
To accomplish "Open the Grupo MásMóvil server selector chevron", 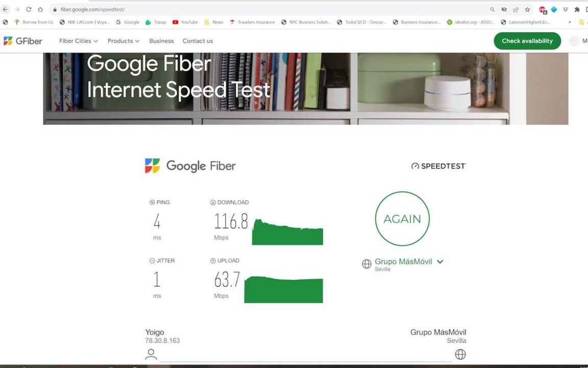I will (440, 262).
